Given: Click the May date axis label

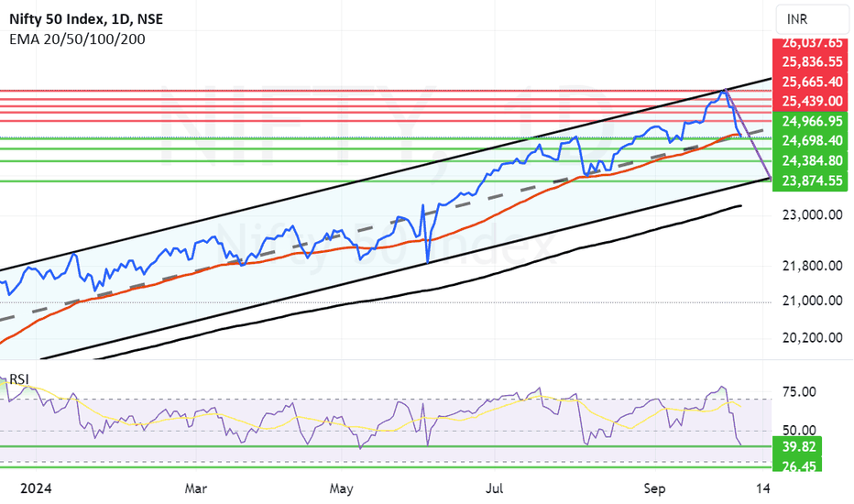Looking at the screenshot, I should point(342,488).
